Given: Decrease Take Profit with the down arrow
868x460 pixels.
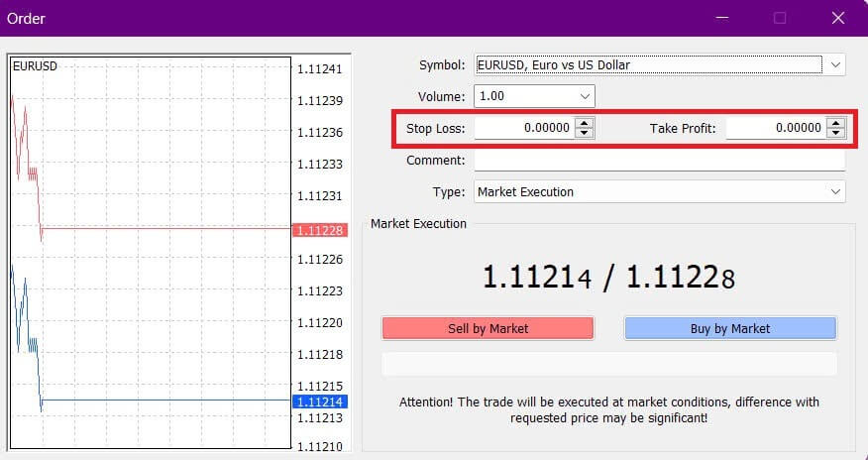Looking at the screenshot, I should click(836, 133).
